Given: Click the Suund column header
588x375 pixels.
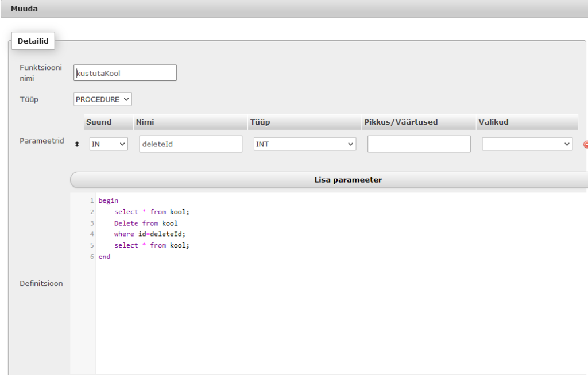Looking at the screenshot, I should pos(109,122).
